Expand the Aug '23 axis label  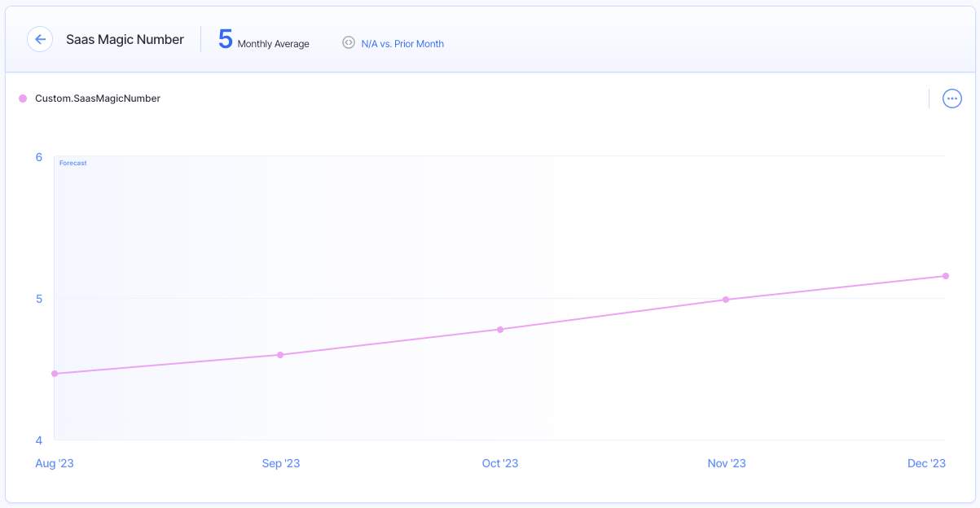[55, 462]
